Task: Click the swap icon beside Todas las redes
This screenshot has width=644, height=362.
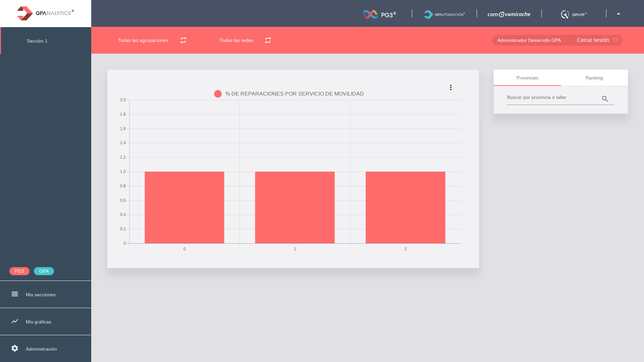Action: click(x=268, y=40)
